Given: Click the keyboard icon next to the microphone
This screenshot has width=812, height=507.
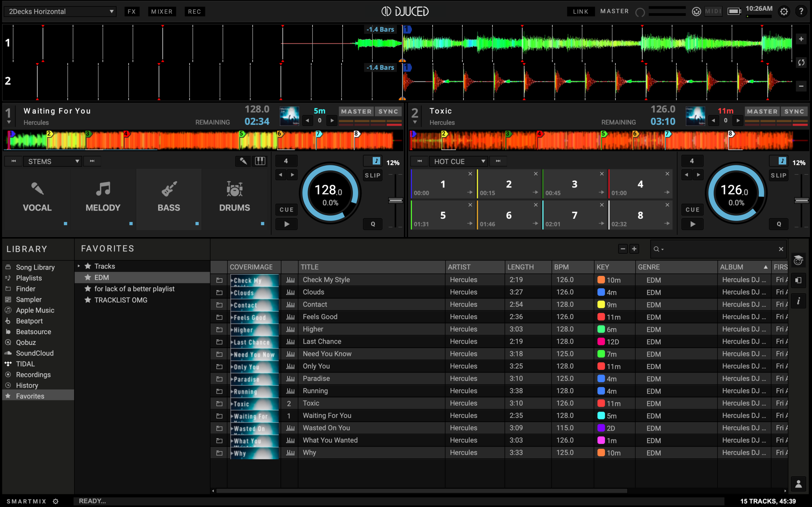Looking at the screenshot, I should pyautogui.click(x=260, y=161).
